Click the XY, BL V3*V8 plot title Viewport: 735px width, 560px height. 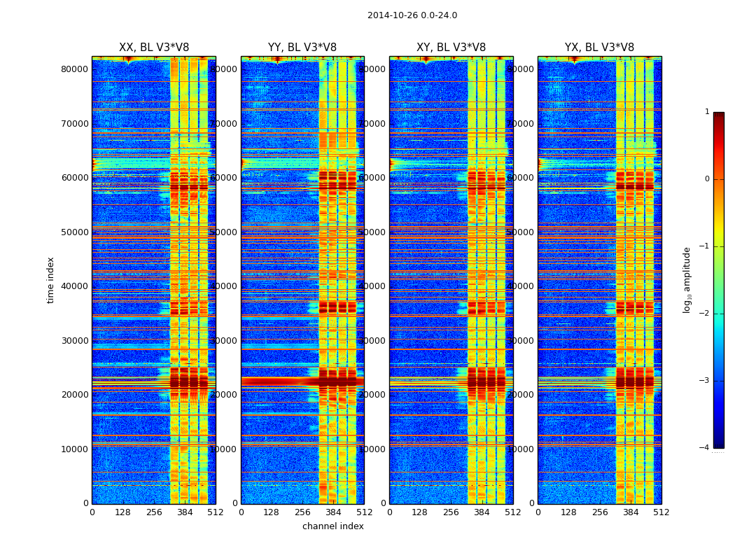tap(451, 48)
